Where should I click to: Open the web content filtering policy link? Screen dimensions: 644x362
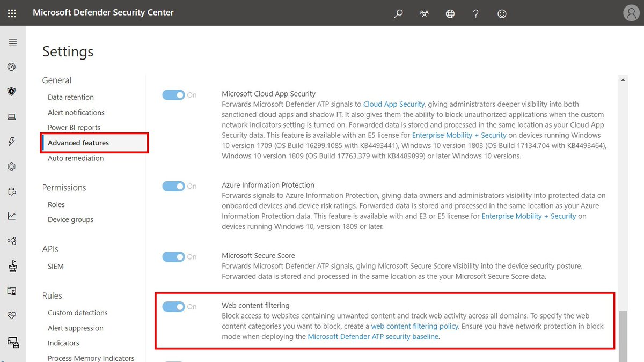[415, 326]
